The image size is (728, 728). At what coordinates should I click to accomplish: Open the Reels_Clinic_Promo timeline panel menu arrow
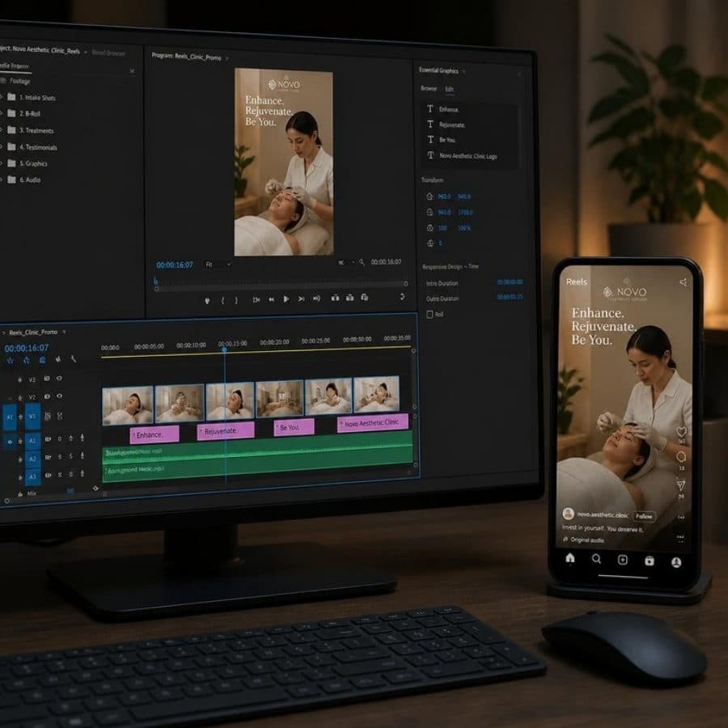(64, 332)
